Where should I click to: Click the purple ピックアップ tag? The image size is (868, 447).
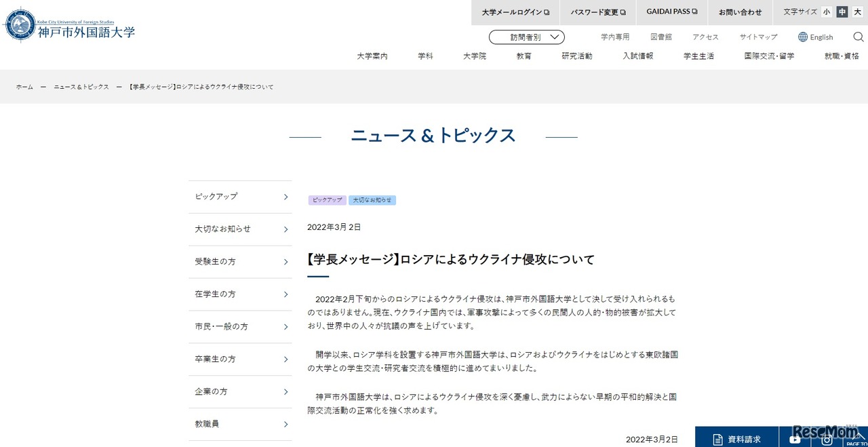(x=327, y=201)
